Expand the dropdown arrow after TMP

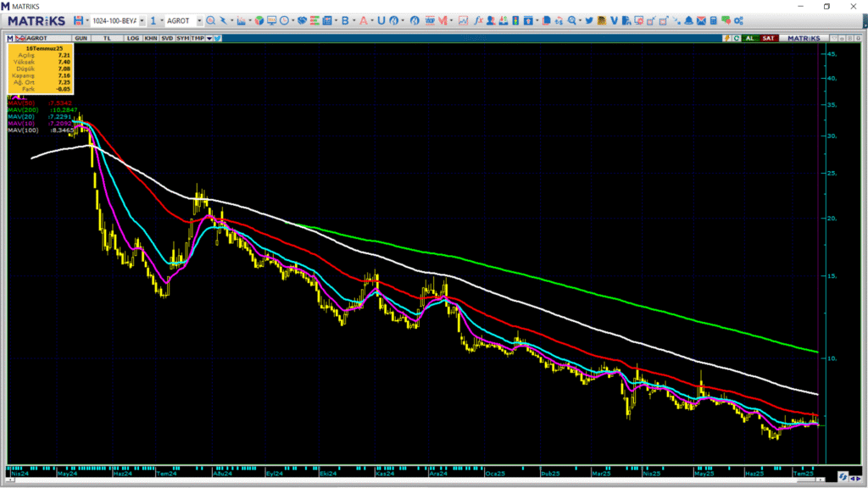[x=209, y=38]
